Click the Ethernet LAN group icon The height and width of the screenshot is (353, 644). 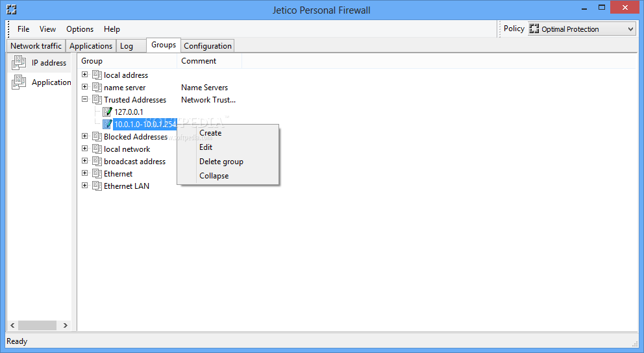click(97, 186)
